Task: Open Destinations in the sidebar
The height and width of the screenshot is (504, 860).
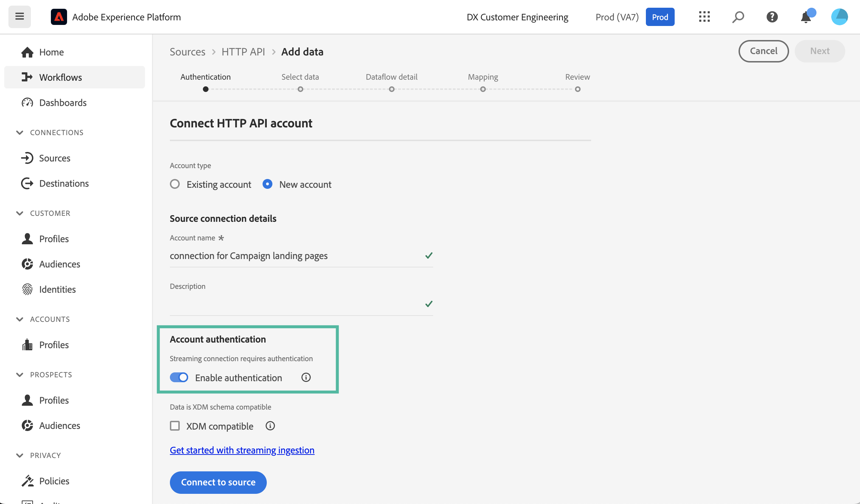Action: (64, 183)
